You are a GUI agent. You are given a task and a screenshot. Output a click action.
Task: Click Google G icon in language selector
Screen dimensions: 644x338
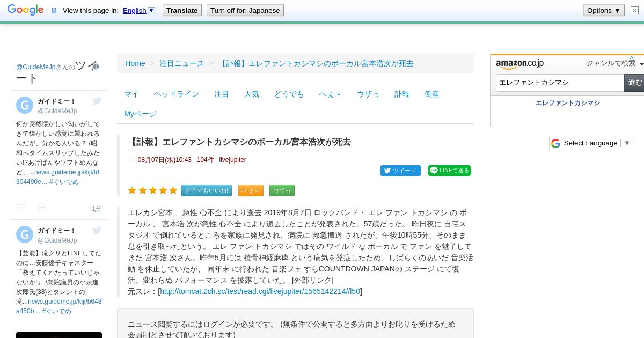tap(555, 143)
